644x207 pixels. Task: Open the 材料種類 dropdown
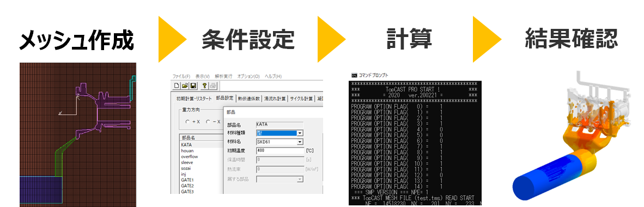pyautogui.click(x=300, y=133)
